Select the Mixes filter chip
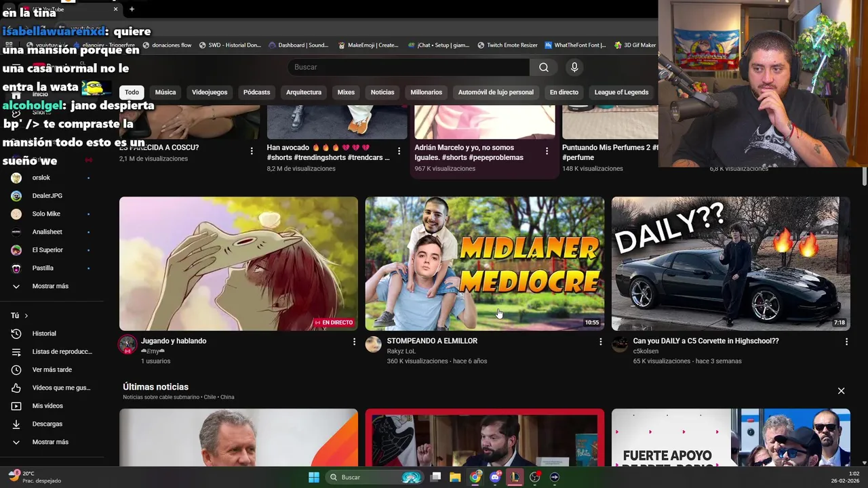The image size is (868, 488). pos(346,92)
